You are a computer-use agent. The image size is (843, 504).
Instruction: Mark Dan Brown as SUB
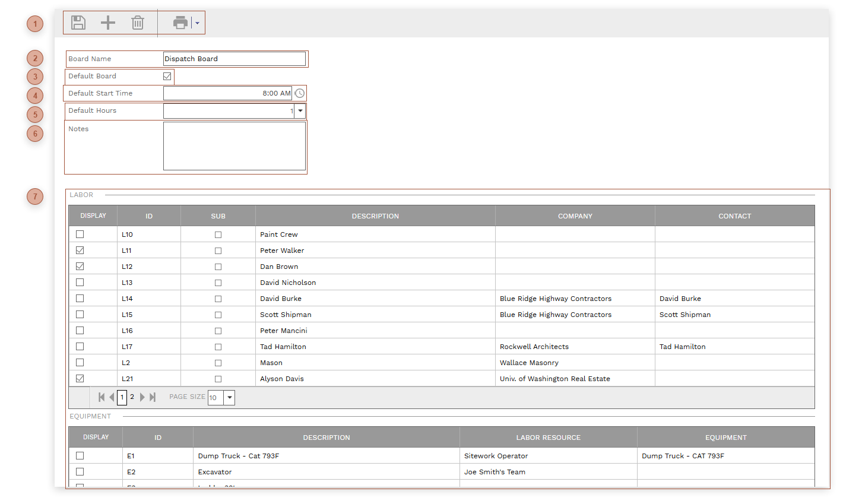218,266
